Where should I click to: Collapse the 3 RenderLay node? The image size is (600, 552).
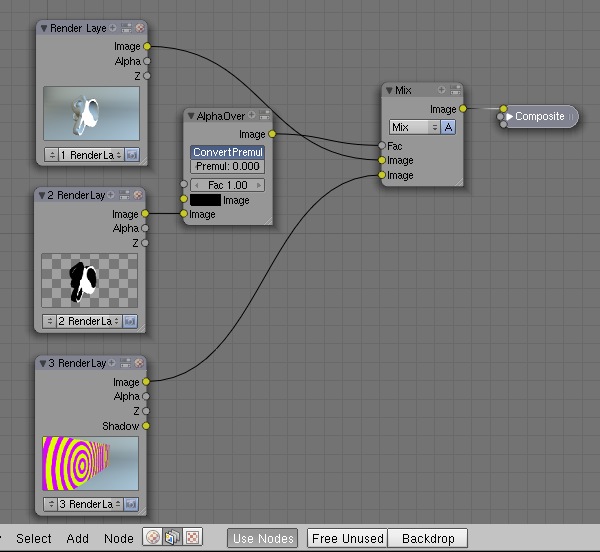[x=43, y=363]
